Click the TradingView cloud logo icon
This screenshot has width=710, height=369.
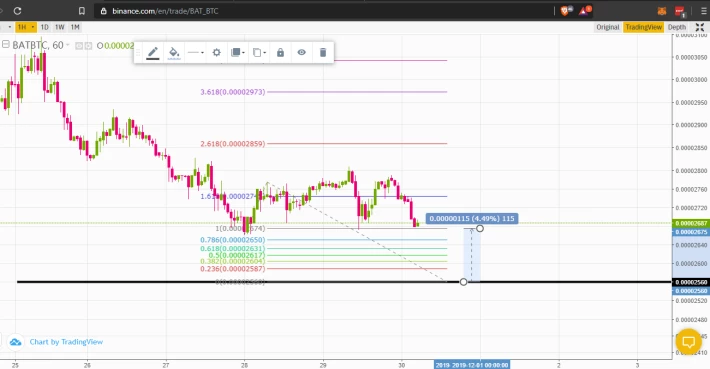click(15, 342)
